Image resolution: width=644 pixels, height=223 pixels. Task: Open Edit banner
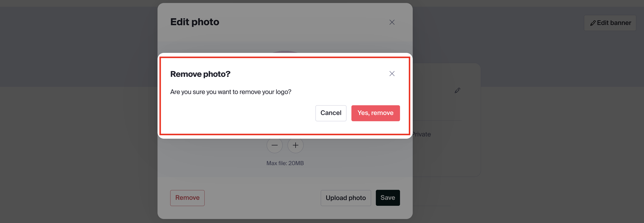(x=610, y=22)
